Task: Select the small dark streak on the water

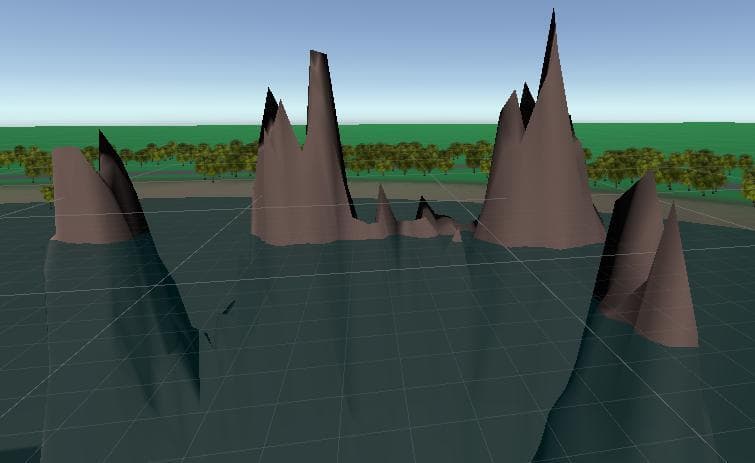Action: [x=229, y=307]
